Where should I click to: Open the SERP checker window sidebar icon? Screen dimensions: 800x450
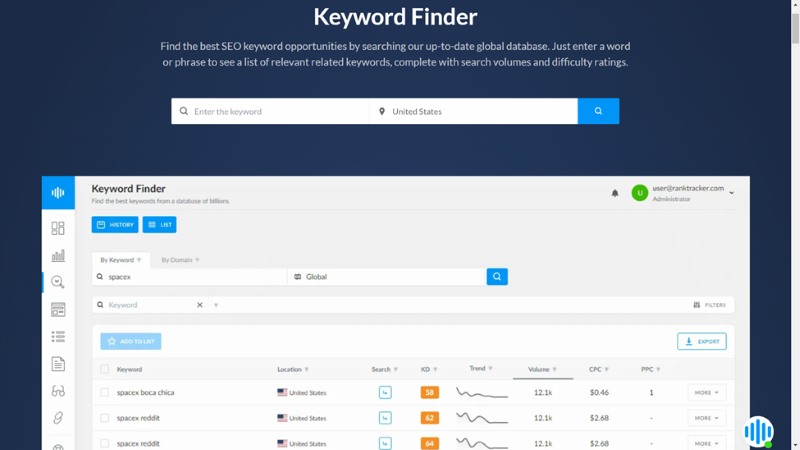pos(58,309)
